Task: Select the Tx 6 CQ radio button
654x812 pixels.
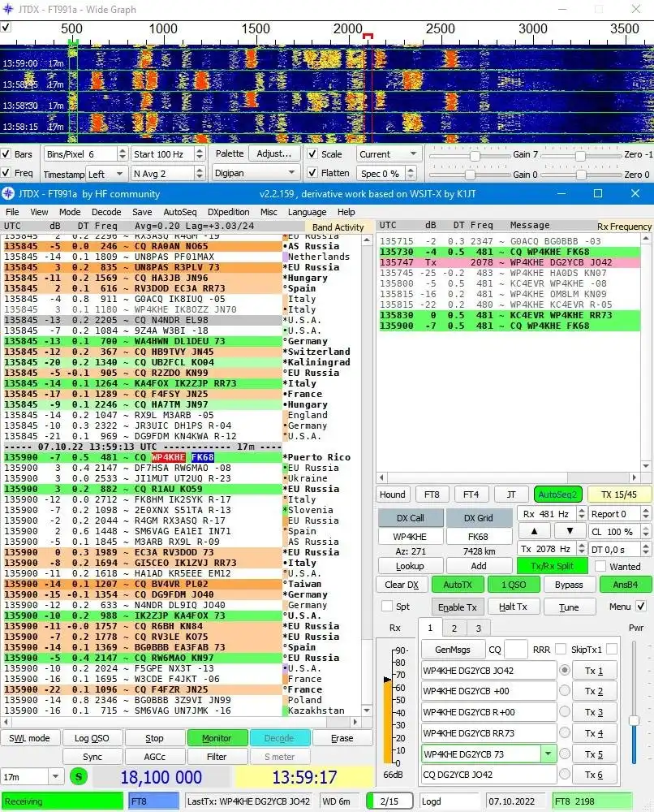Action: [x=565, y=774]
